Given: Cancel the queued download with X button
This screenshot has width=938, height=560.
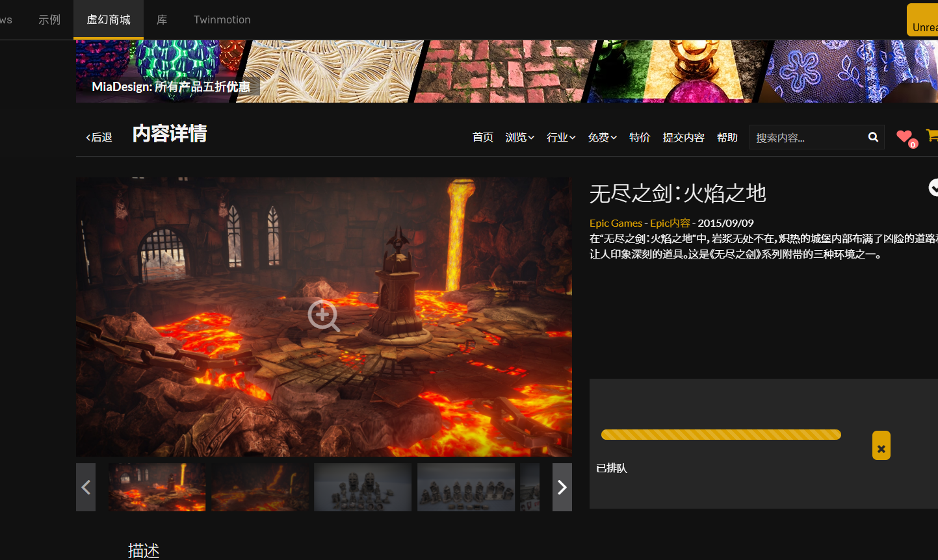Looking at the screenshot, I should 881,446.
